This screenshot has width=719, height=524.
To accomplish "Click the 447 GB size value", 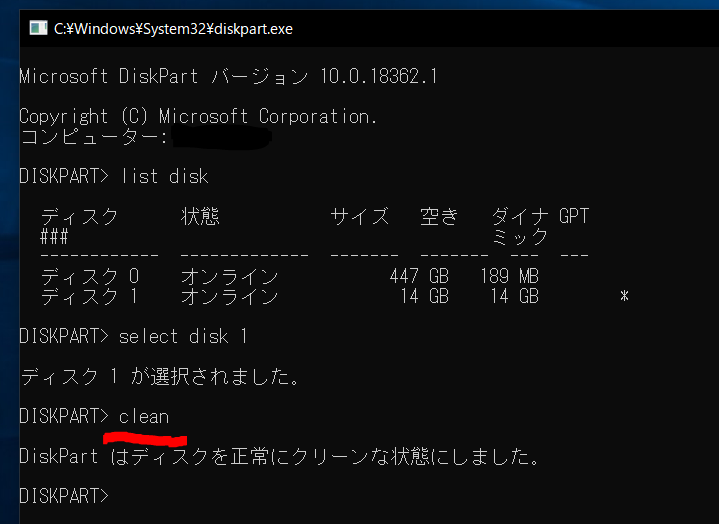I will coord(419,276).
